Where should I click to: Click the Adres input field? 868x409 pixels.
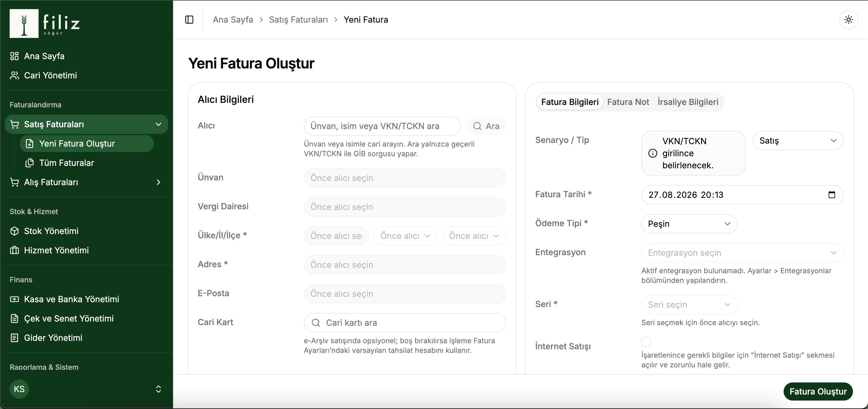(405, 265)
